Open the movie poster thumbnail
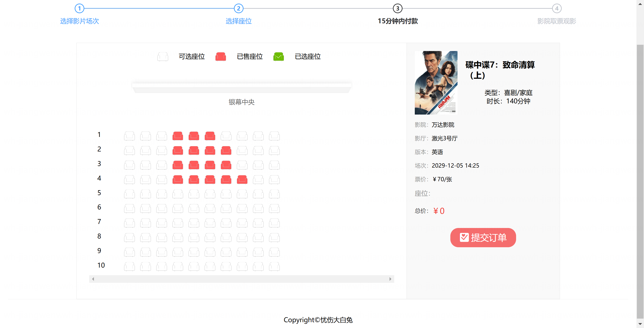 [436, 83]
